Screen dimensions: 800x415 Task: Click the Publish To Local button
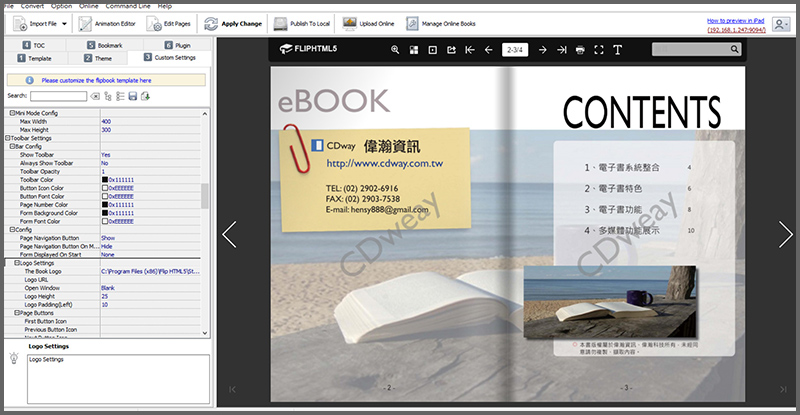(x=302, y=23)
